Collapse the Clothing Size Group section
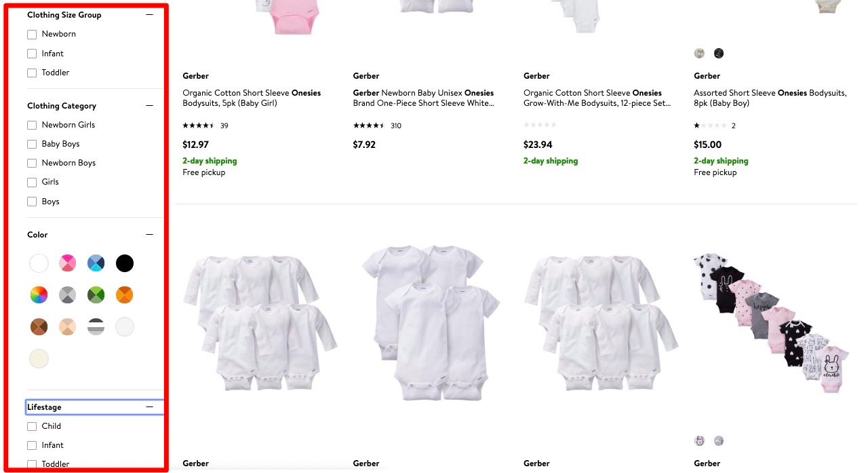 [x=149, y=14]
